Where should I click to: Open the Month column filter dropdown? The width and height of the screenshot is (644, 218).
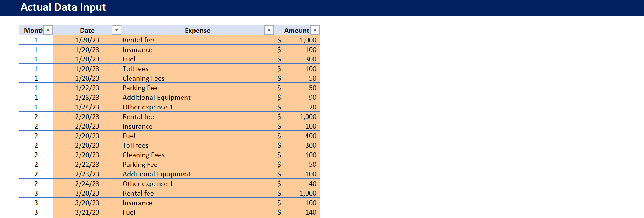48,30
